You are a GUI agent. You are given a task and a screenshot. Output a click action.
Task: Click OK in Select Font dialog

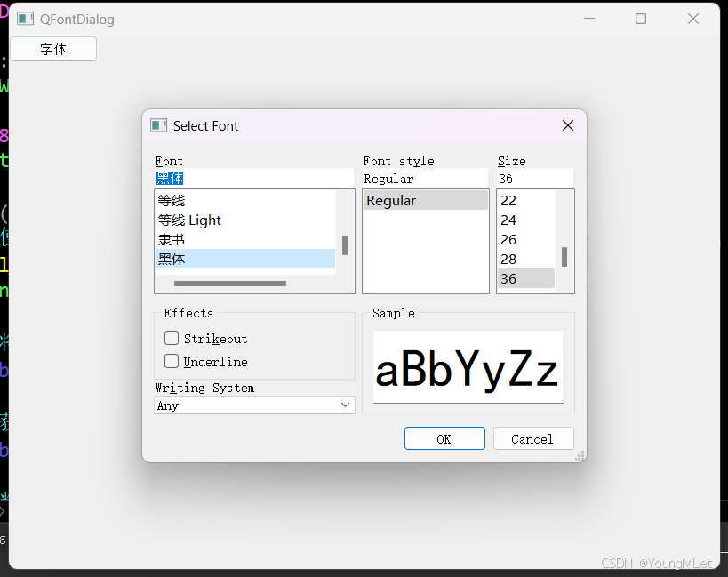coord(444,438)
